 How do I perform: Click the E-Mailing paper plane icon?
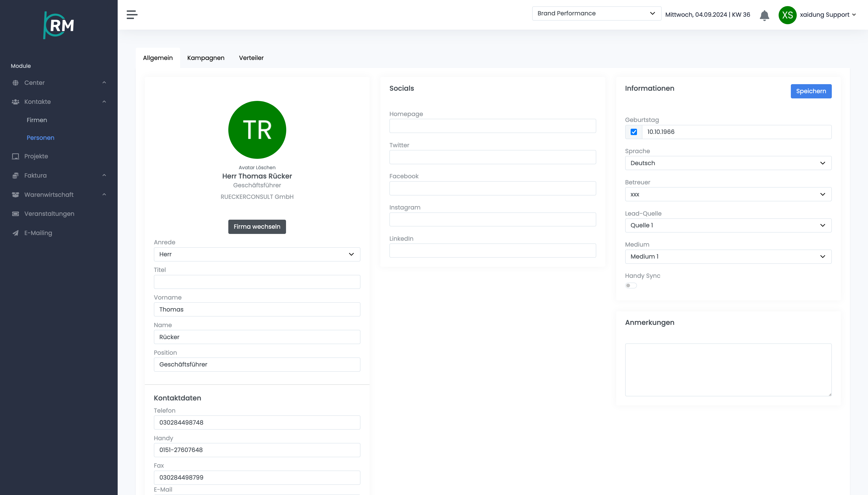point(15,233)
